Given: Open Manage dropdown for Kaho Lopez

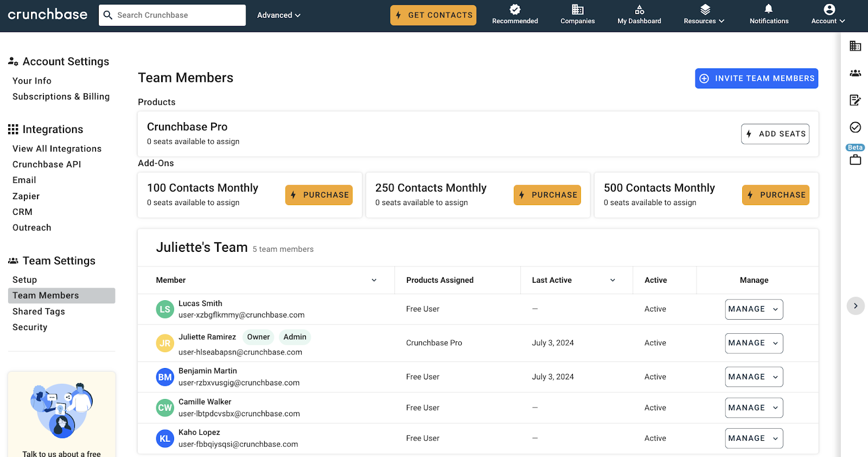Looking at the screenshot, I should click(x=754, y=439).
